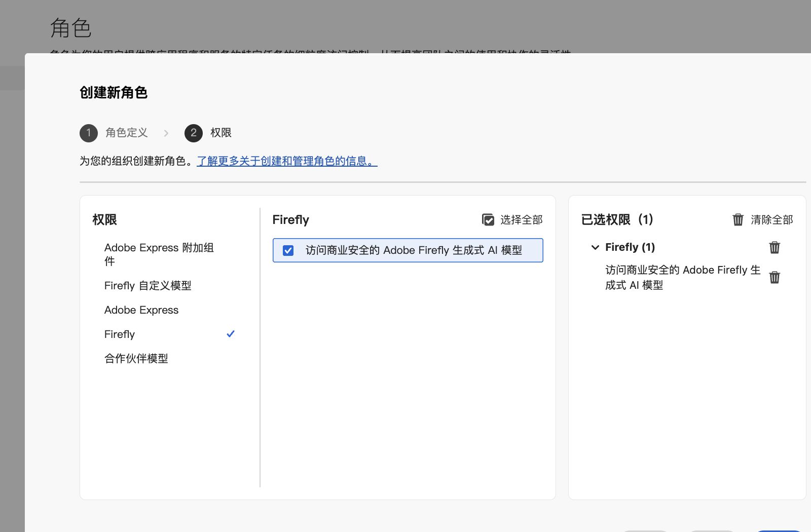Image resolution: width=811 pixels, height=532 pixels.
Task: Select the 合作伙伴模型 category
Action: coord(135,358)
